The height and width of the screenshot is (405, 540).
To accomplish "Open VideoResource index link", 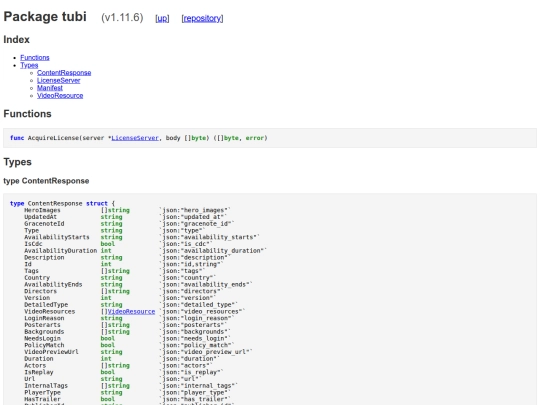I will click(x=60, y=95).
